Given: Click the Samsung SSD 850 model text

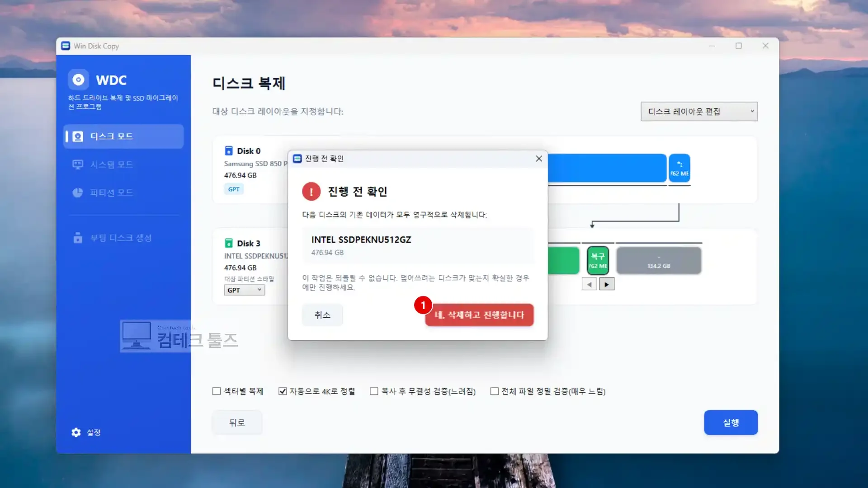Looking at the screenshot, I should pos(256,164).
